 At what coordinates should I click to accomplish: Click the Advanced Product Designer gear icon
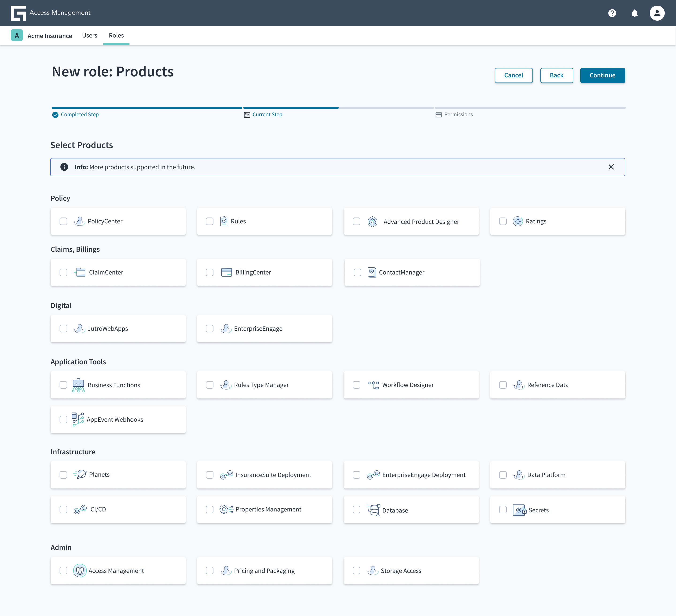coord(372,222)
